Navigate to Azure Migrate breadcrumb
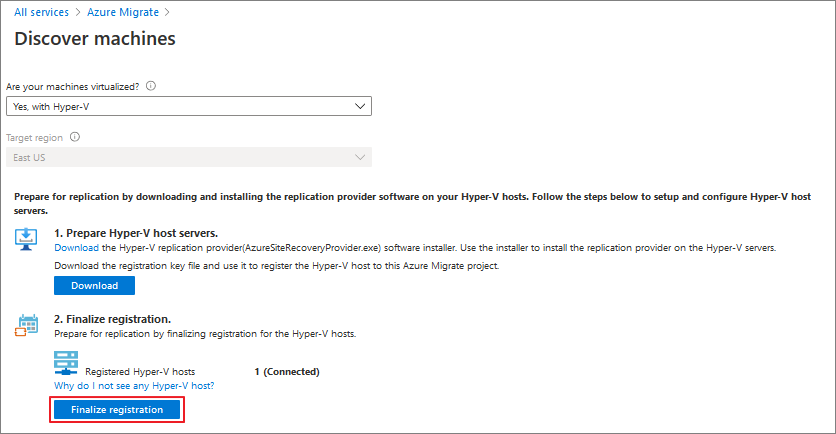Image resolution: width=836 pixels, height=434 pixels. coord(123,12)
